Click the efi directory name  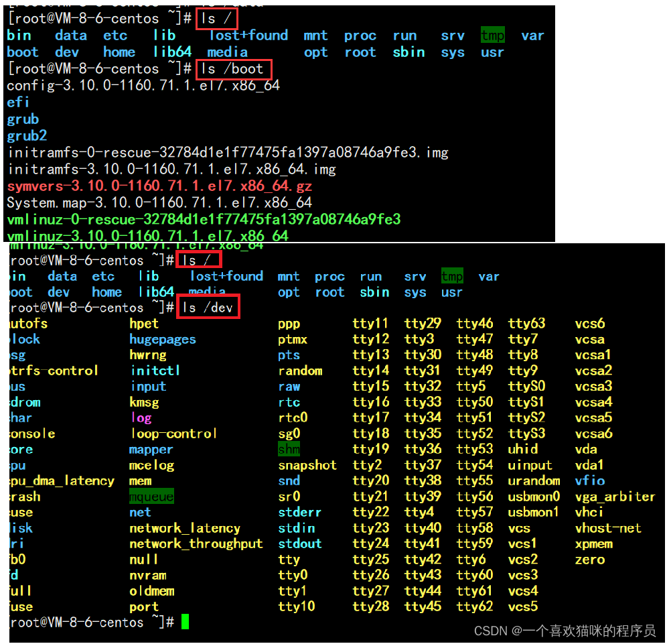point(18,102)
